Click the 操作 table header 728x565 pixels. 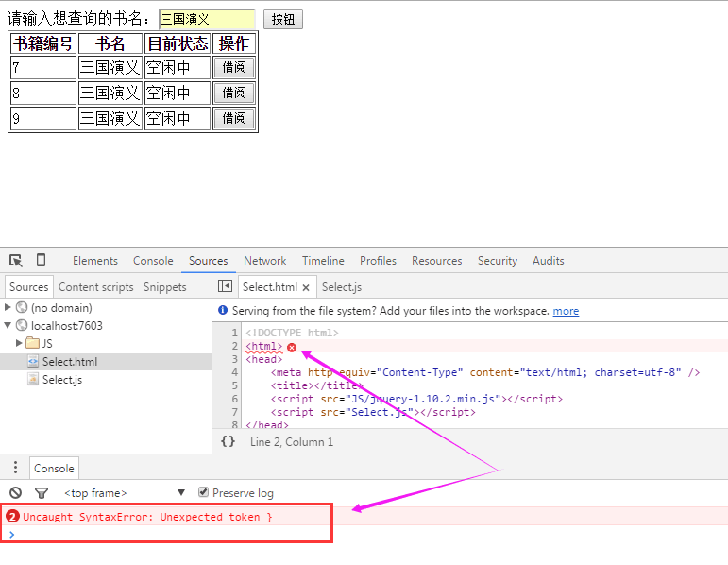(233, 43)
